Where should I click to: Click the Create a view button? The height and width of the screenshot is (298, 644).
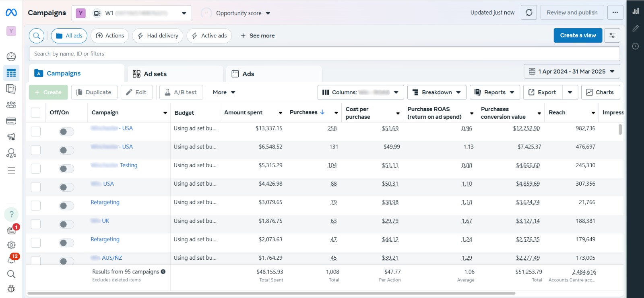[x=578, y=35]
